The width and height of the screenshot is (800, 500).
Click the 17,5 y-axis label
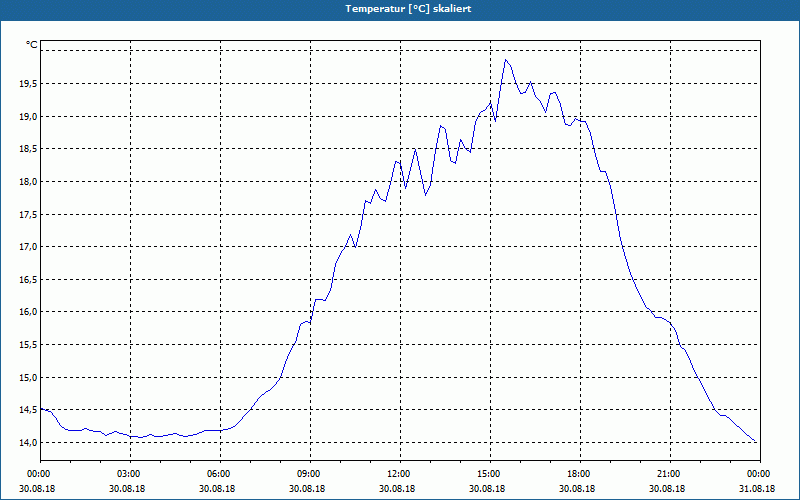pos(29,215)
